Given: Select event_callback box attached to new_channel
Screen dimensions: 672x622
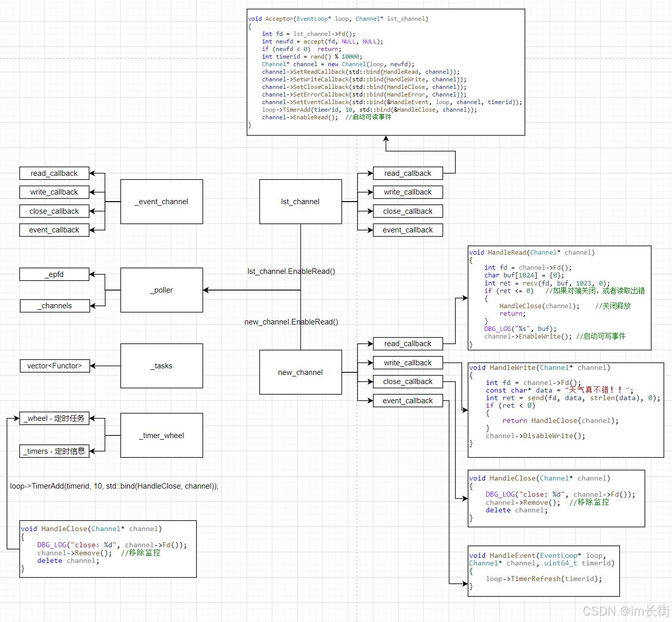Looking at the screenshot, I should [408, 401].
